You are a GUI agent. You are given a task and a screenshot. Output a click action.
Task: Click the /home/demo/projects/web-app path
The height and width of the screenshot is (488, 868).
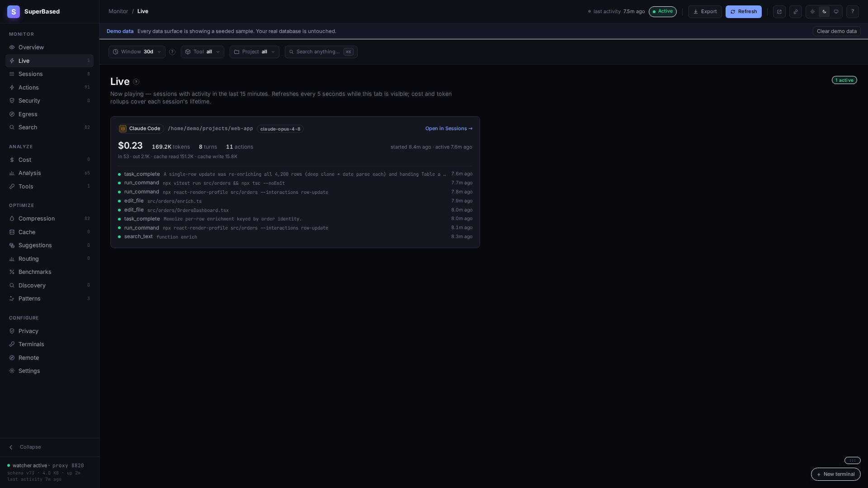[210, 129]
